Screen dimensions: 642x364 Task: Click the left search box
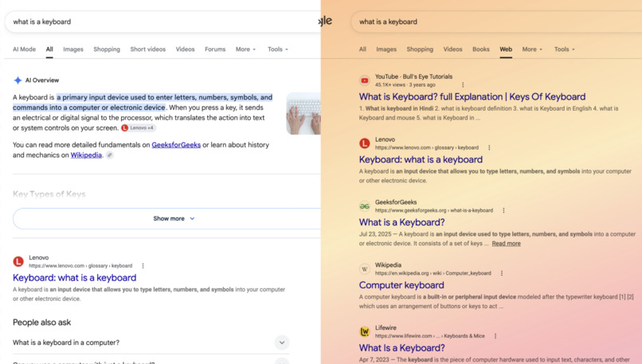[x=162, y=22]
